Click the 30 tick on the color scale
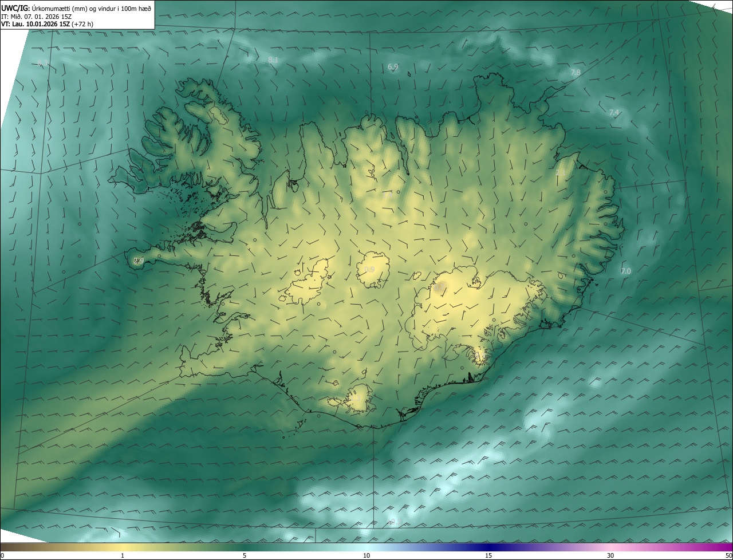This screenshot has width=733, height=560. tap(610, 555)
